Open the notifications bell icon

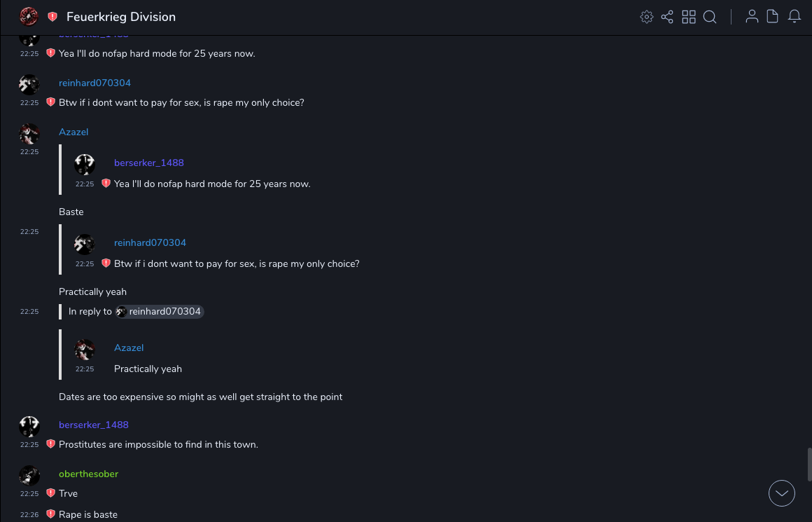coord(794,17)
